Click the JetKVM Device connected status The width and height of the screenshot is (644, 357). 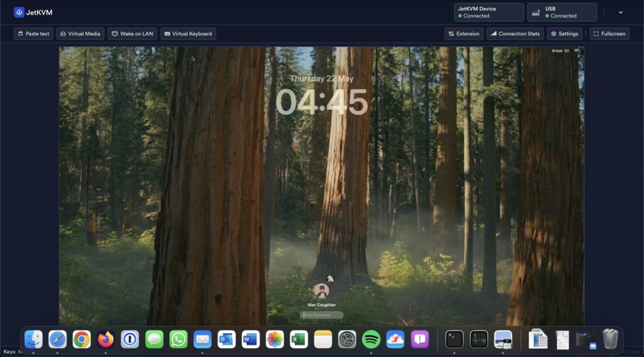[x=489, y=13]
